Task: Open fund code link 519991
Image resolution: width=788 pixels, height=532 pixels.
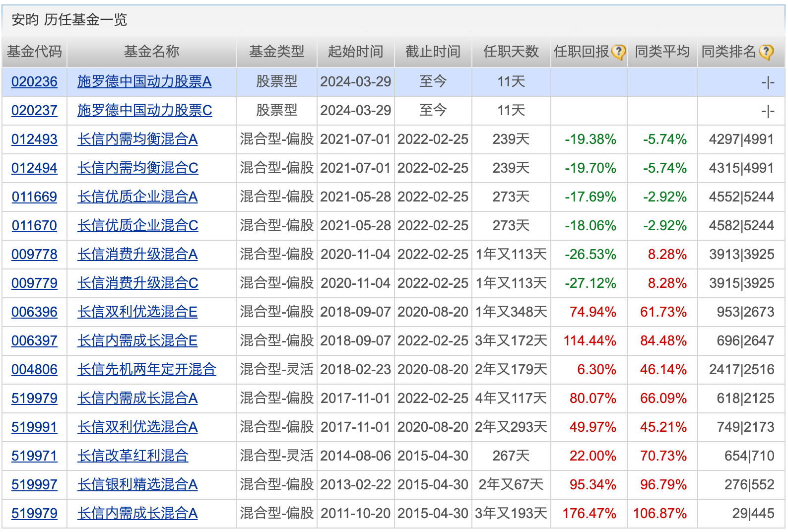Action: point(34,427)
